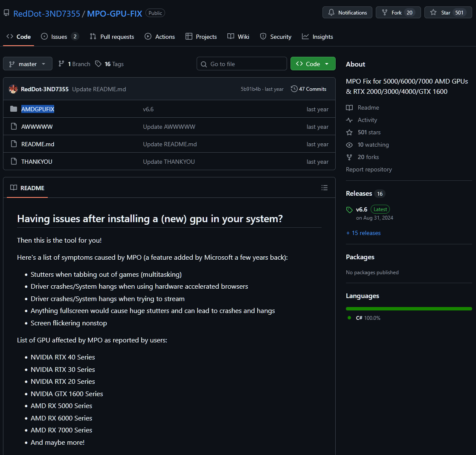
Task: Click the v6.6 release tag icon
Action: point(349,209)
